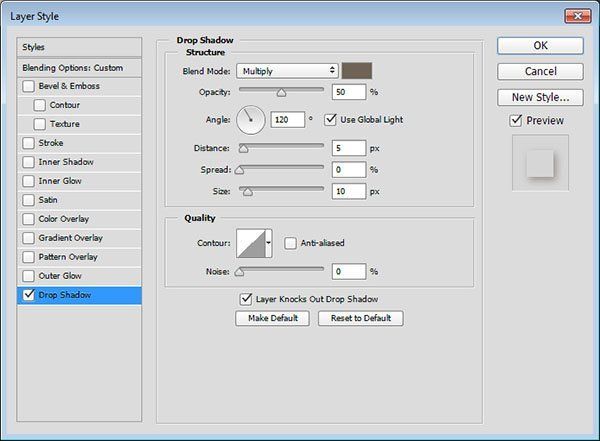Select the Gradient Overlay row label
The height and width of the screenshot is (441, 600).
pyautogui.click(x=71, y=238)
